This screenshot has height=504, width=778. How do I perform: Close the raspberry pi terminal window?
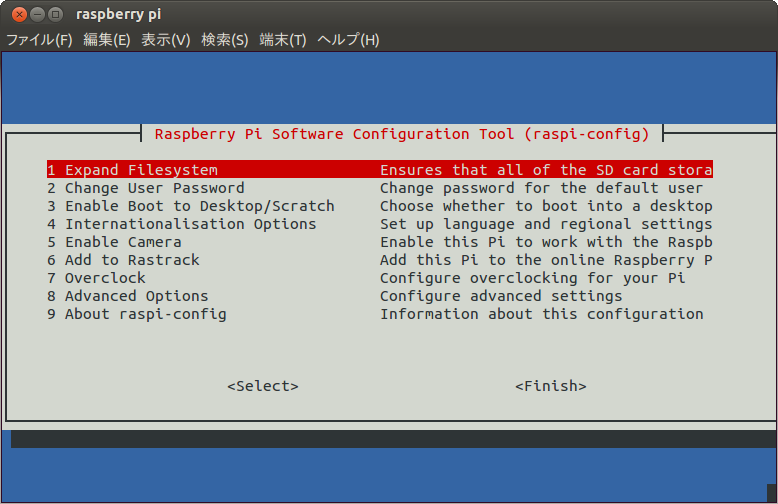pyautogui.click(x=19, y=14)
